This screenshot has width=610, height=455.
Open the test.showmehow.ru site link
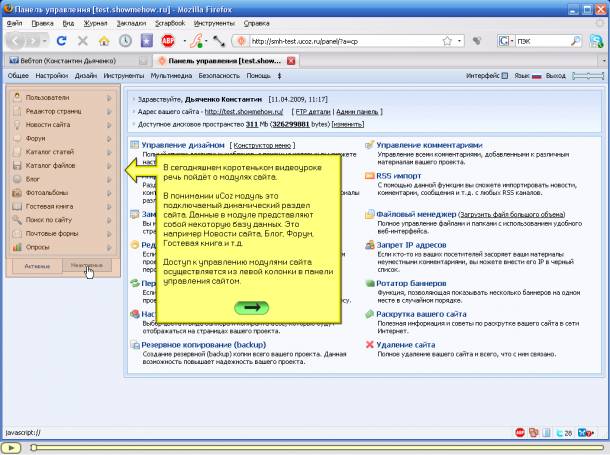[244, 112]
